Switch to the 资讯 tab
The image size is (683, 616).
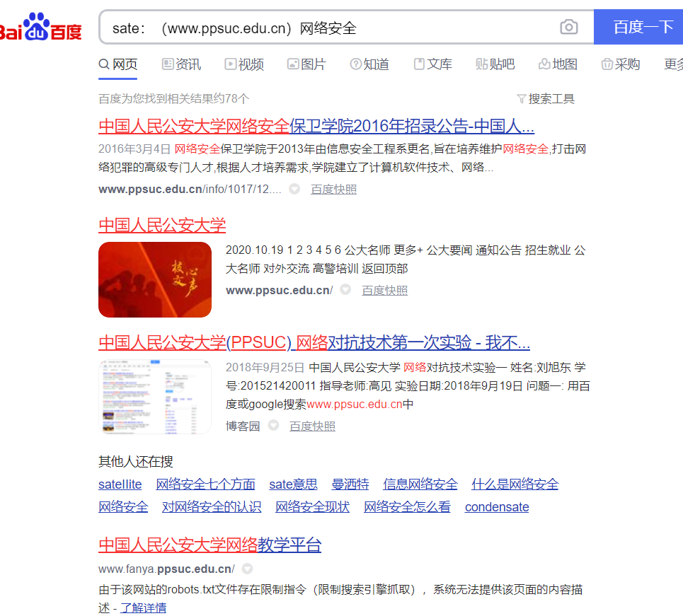(x=181, y=64)
